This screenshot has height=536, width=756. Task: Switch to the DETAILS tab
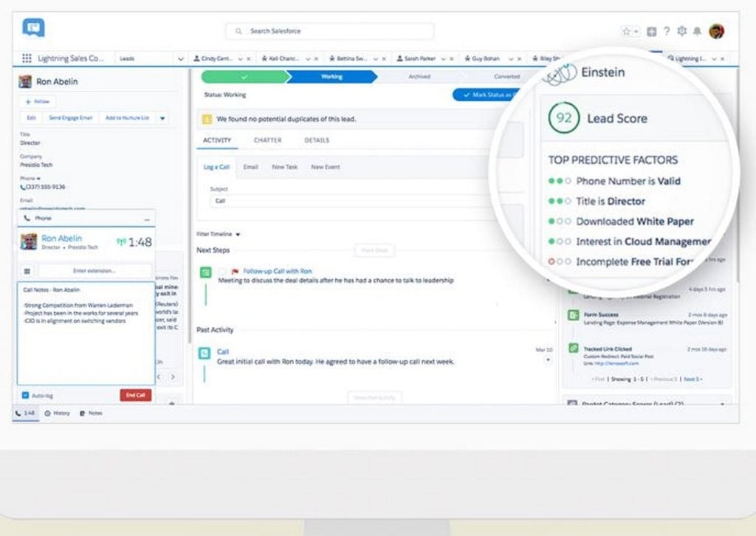click(317, 140)
